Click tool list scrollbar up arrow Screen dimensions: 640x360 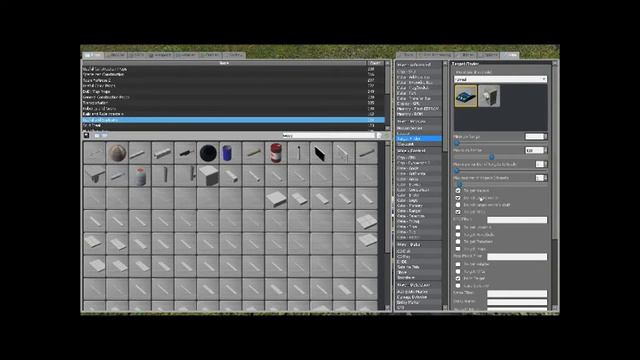coord(445,64)
